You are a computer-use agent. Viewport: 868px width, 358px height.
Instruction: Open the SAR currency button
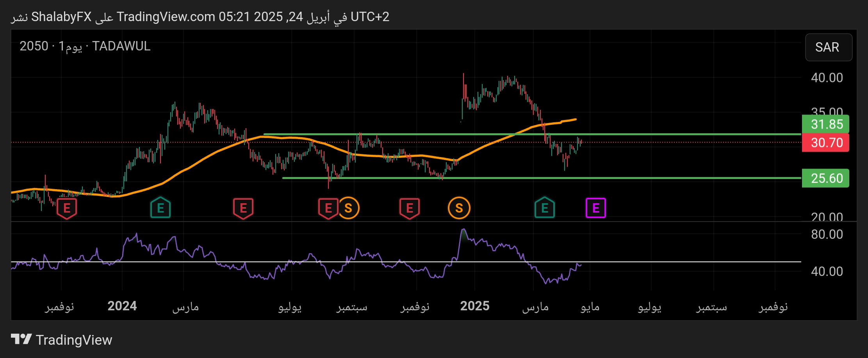tap(829, 47)
